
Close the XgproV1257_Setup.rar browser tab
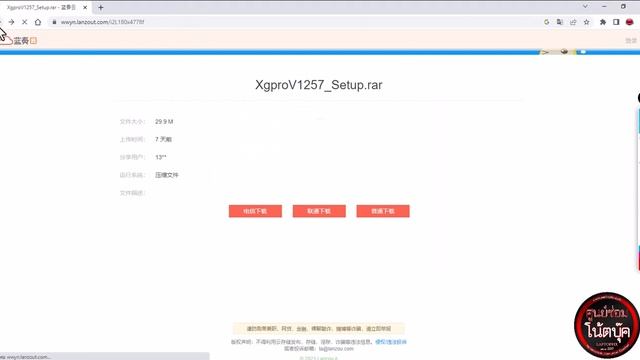tap(85, 7)
